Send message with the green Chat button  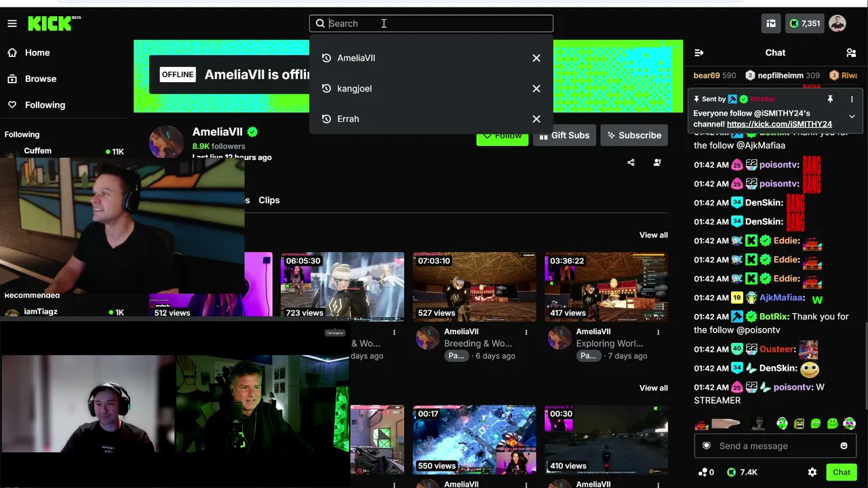pos(842,472)
